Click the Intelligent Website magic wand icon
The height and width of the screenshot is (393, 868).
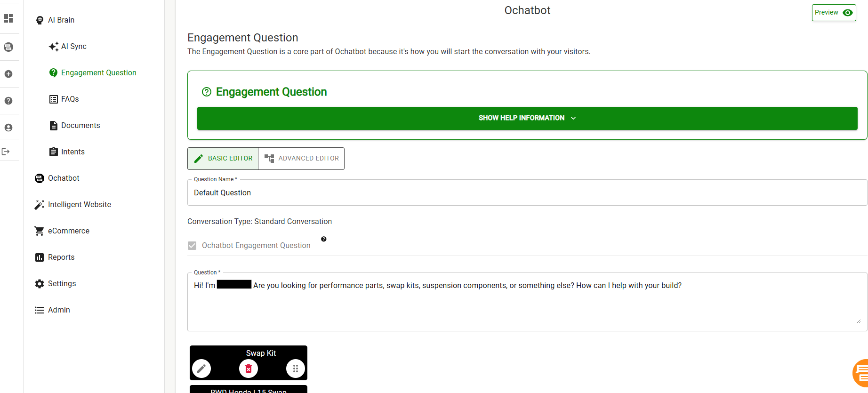pyautogui.click(x=40, y=205)
